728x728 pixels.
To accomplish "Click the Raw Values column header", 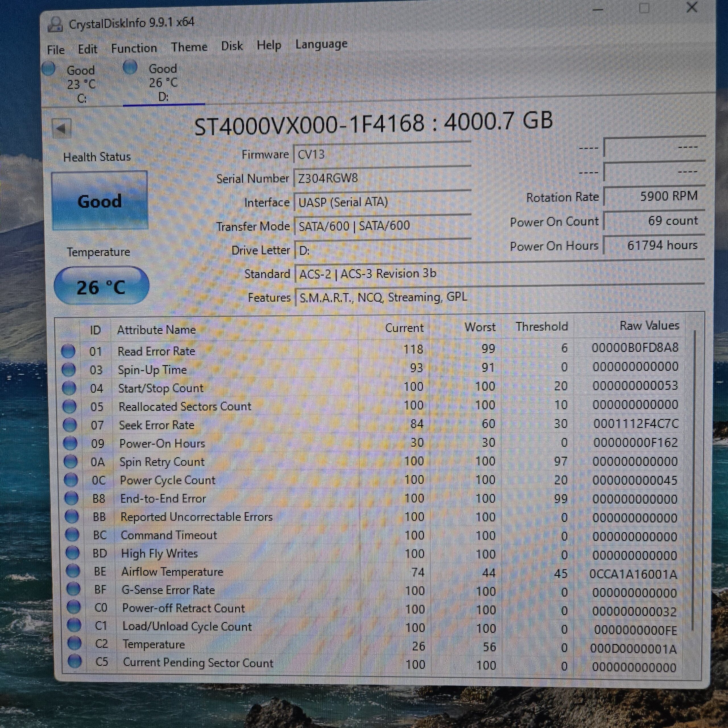I will point(649,326).
